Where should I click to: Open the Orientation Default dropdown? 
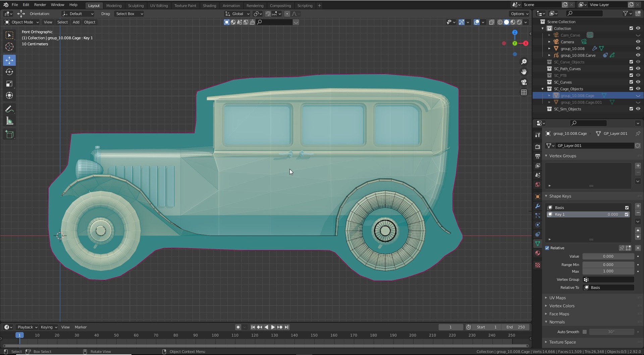point(78,14)
